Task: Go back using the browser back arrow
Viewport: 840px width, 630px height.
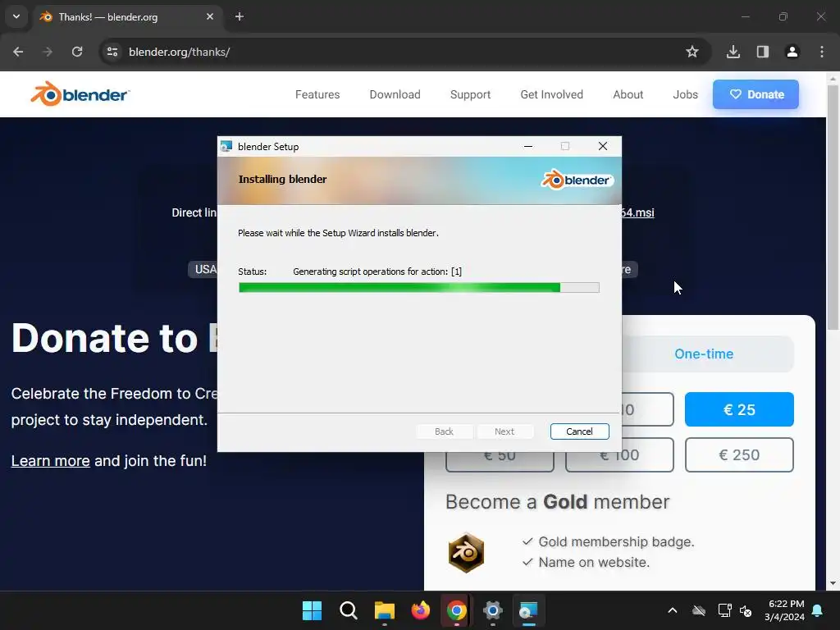Action: [18, 52]
